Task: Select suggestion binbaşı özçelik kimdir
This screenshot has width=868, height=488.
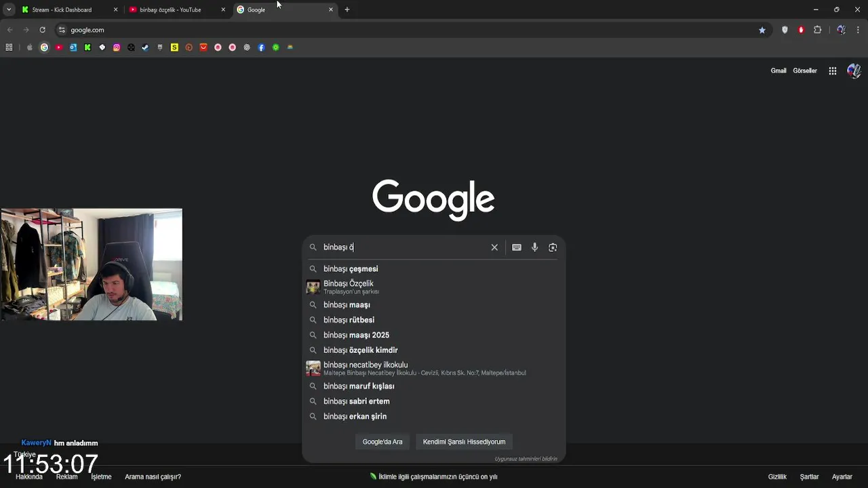Action: click(x=433, y=350)
